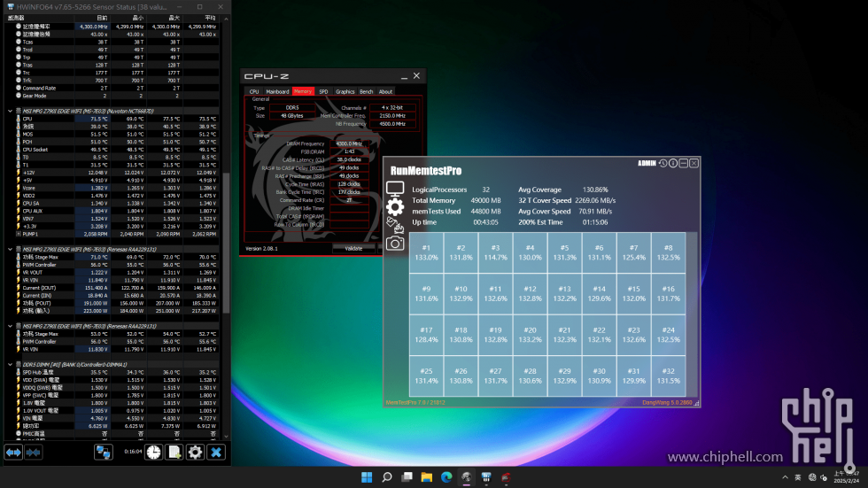The height and width of the screenshot is (488, 868).
Task: Open HWiNFO remote network monitoring icon
Action: (x=103, y=453)
